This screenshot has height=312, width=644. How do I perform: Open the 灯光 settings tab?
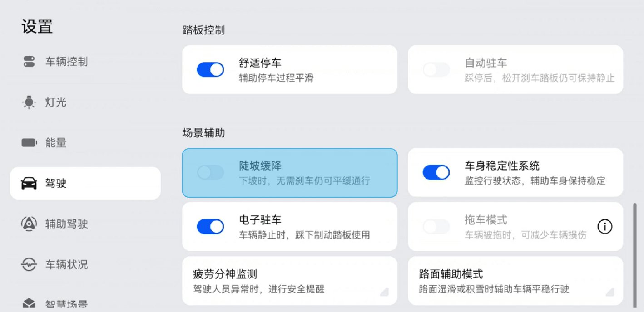click(56, 102)
